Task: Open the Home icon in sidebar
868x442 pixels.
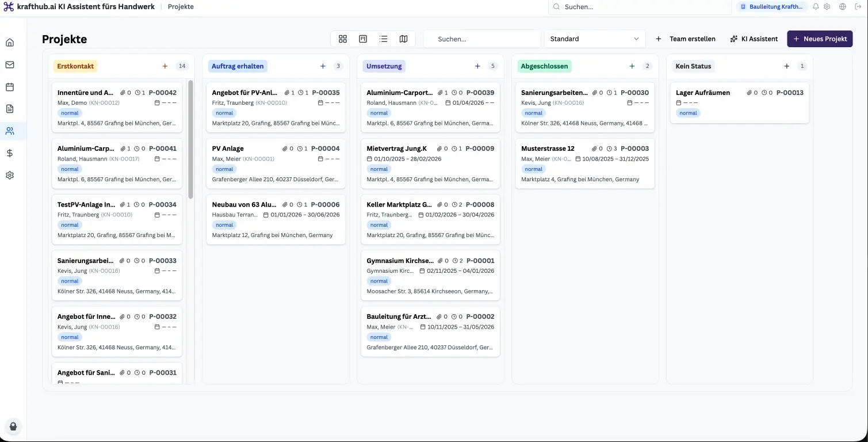Action: pos(10,43)
